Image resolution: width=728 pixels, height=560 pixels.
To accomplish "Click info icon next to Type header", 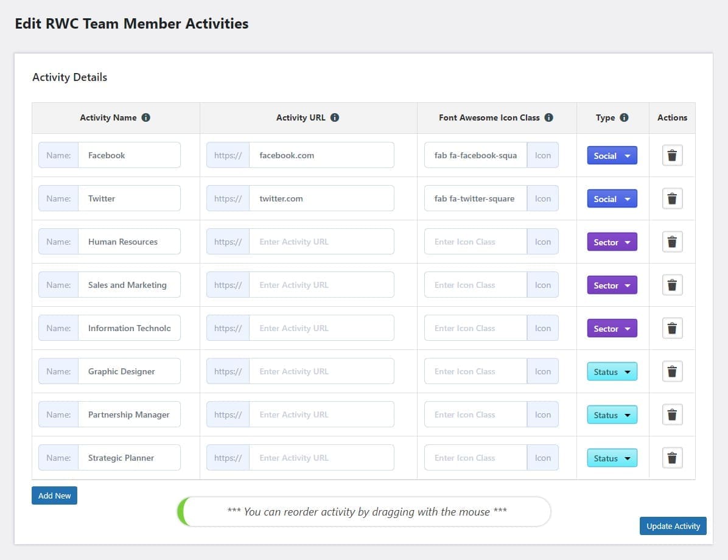I will tap(624, 117).
